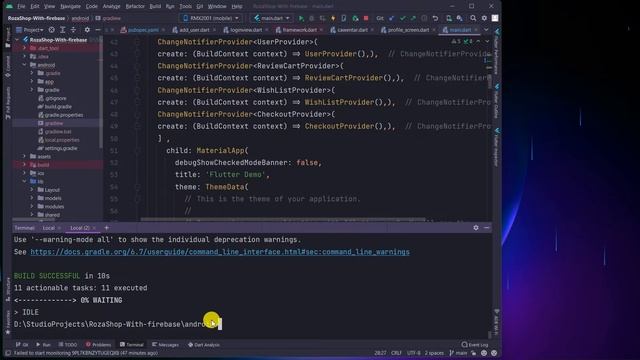Open TODO tool window button
The height and width of the screenshot is (360, 640).
coord(68,345)
